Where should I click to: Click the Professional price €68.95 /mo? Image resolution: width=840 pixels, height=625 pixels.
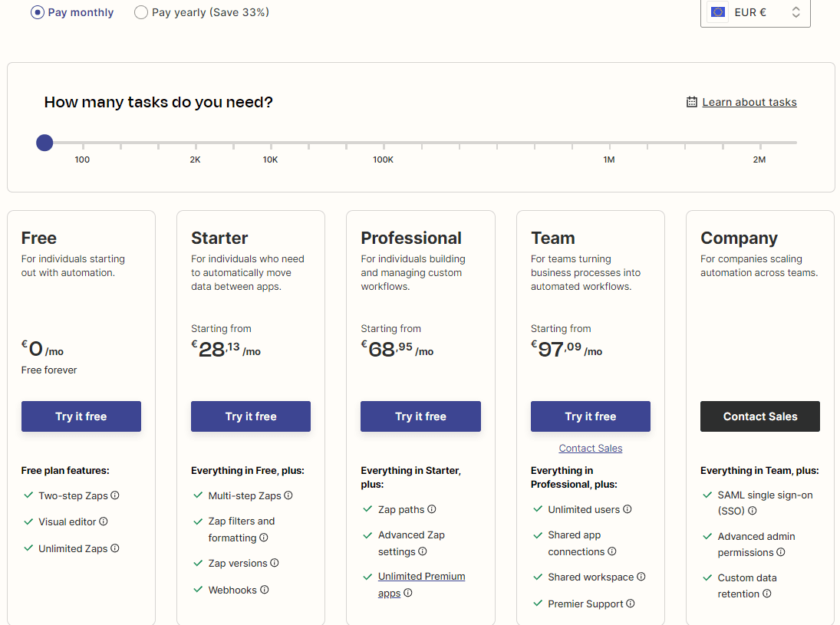point(397,349)
